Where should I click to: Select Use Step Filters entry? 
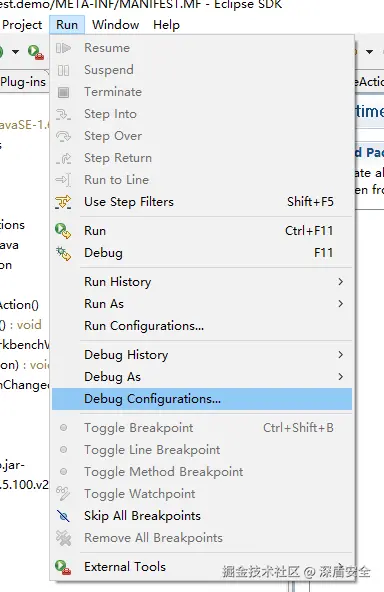[202, 202]
